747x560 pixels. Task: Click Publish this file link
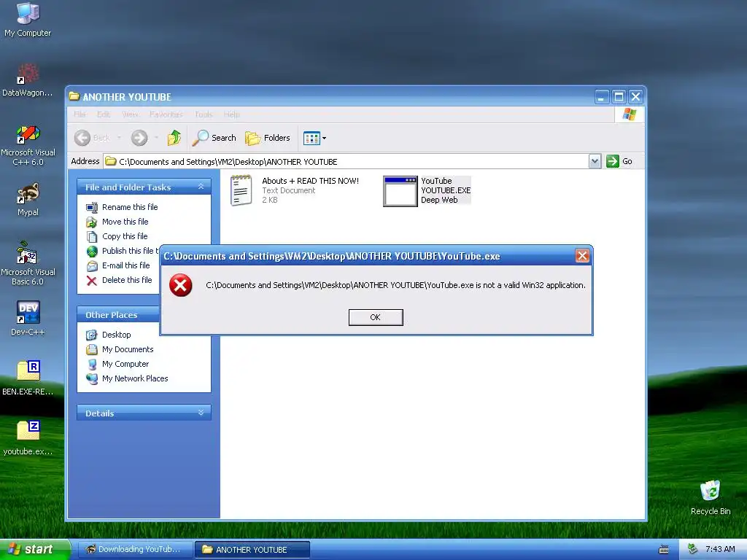122,251
